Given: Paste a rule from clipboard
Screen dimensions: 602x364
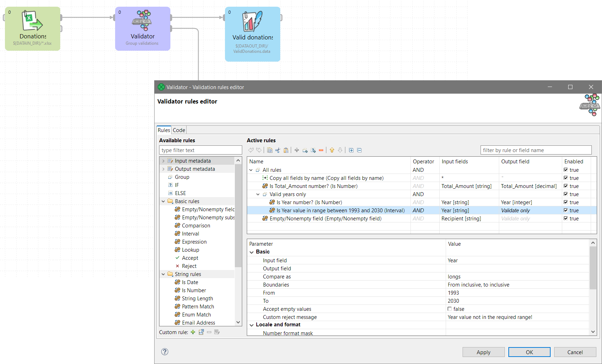Looking at the screenshot, I should [x=286, y=150].
